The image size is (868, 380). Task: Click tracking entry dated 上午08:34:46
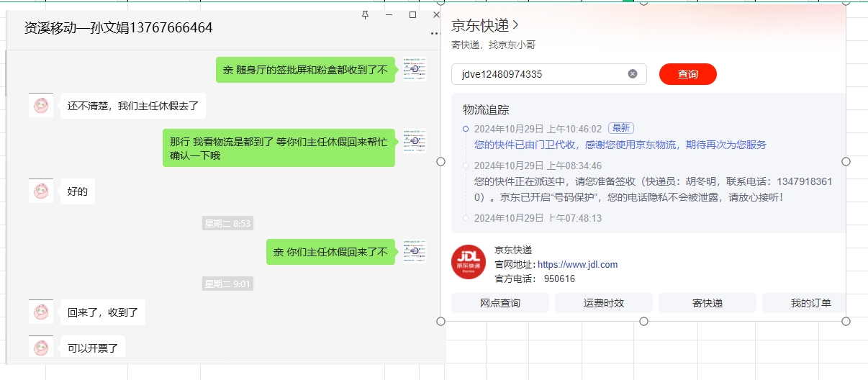tap(538, 166)
